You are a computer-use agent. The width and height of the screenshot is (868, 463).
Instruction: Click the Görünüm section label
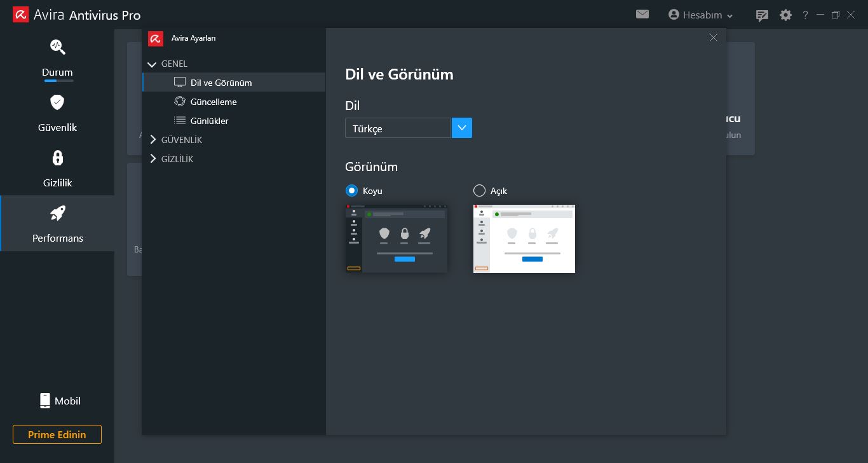tap(371, 167)
